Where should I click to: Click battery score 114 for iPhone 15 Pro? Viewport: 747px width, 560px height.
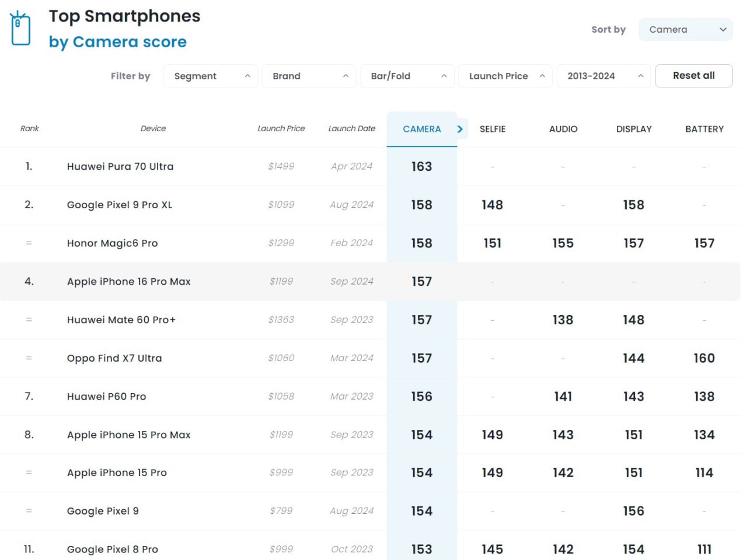click(x=704, y=473)
